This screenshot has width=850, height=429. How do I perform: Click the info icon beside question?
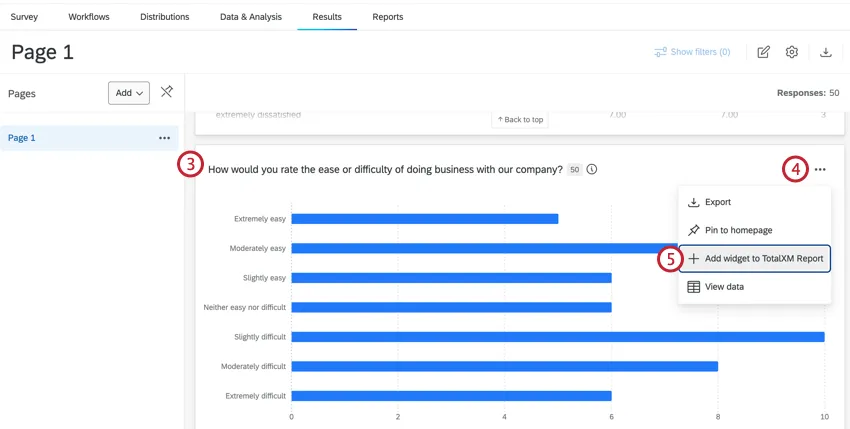pyautogui.click(x=592, y=169)
